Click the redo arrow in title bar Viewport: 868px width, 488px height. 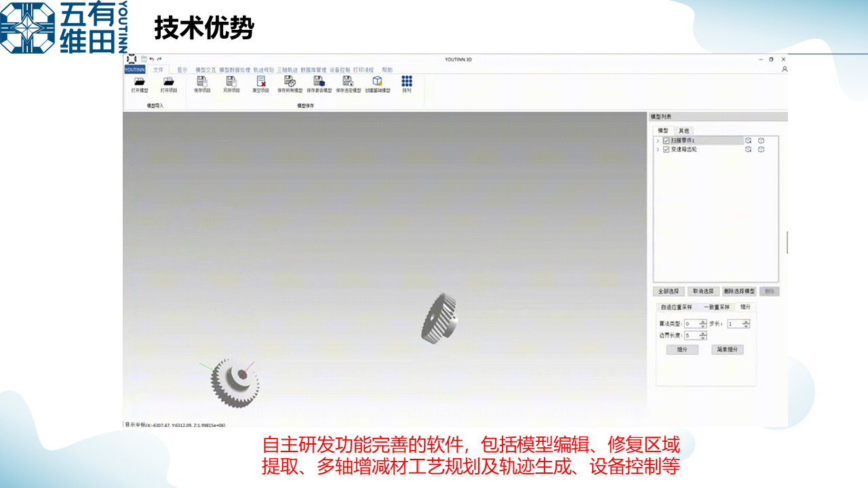[159, 59]
